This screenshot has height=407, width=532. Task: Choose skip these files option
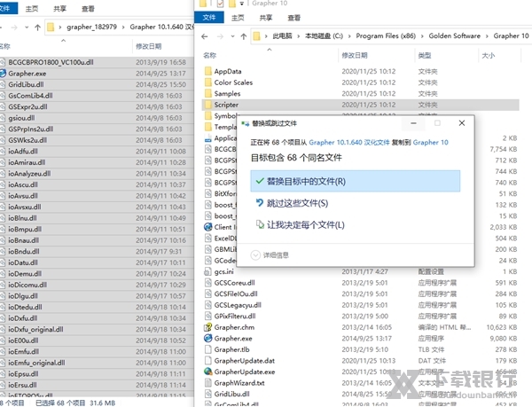click(292, 203)
